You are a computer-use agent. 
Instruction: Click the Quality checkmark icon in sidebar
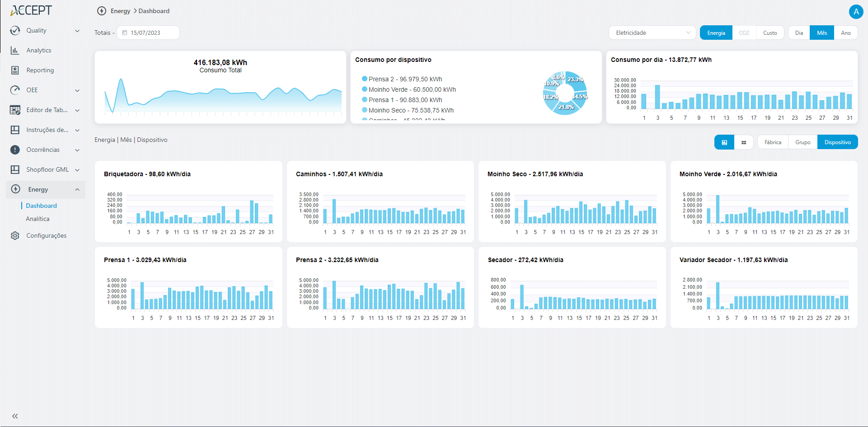[x=15, y=30]
